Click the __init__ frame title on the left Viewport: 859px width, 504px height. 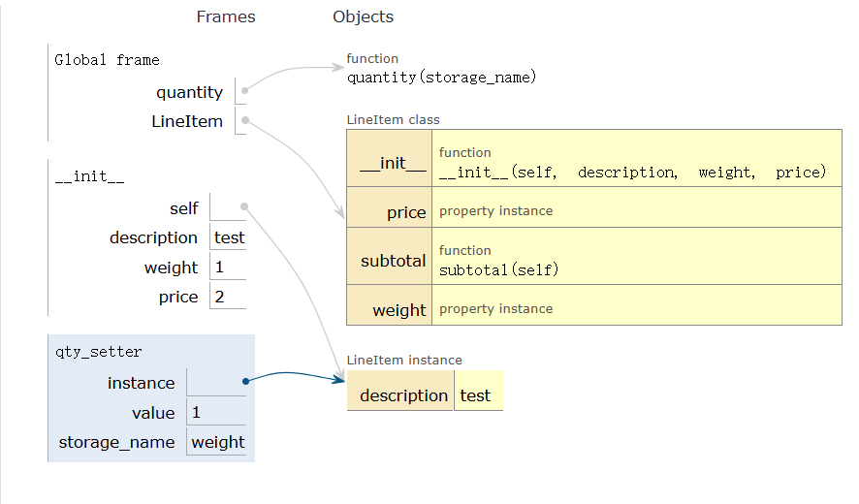coord(89,177)
